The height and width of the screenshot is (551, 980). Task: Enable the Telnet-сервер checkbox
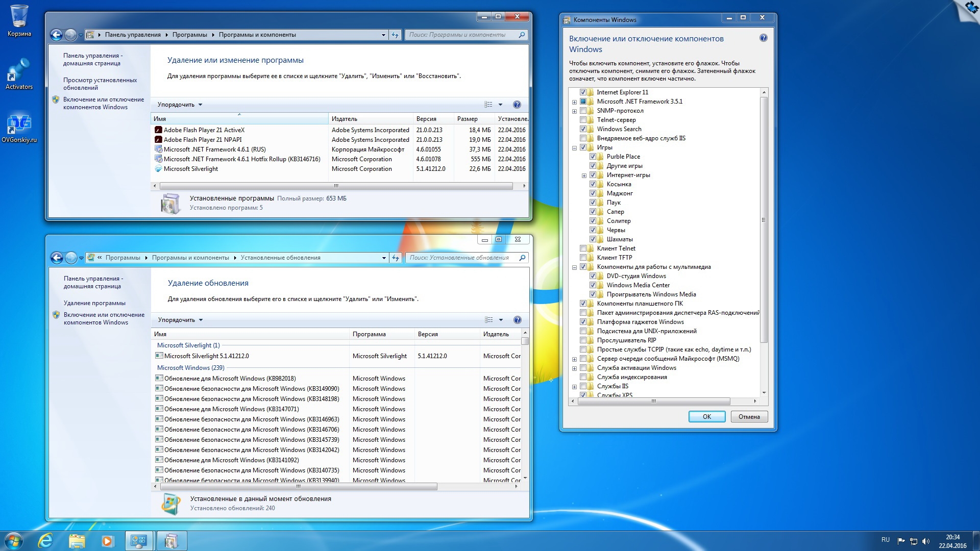pyautogui.click(x=583, y=120)
